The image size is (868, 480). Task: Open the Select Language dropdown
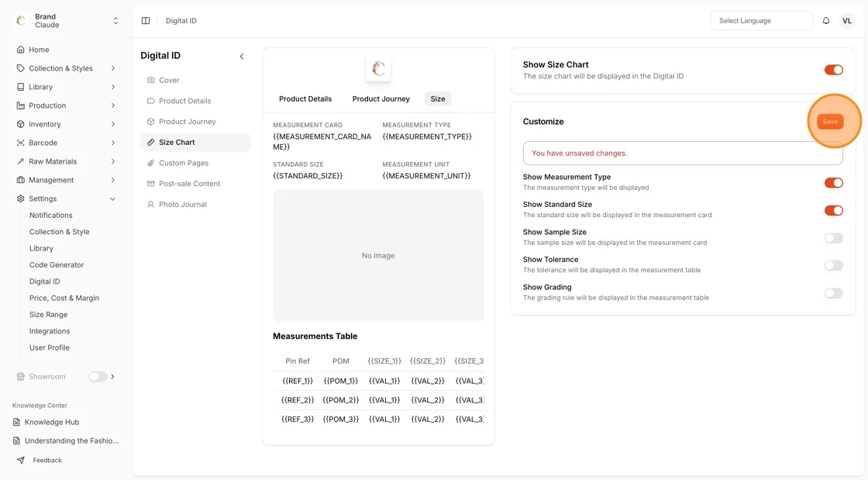(x=762, y=21)
